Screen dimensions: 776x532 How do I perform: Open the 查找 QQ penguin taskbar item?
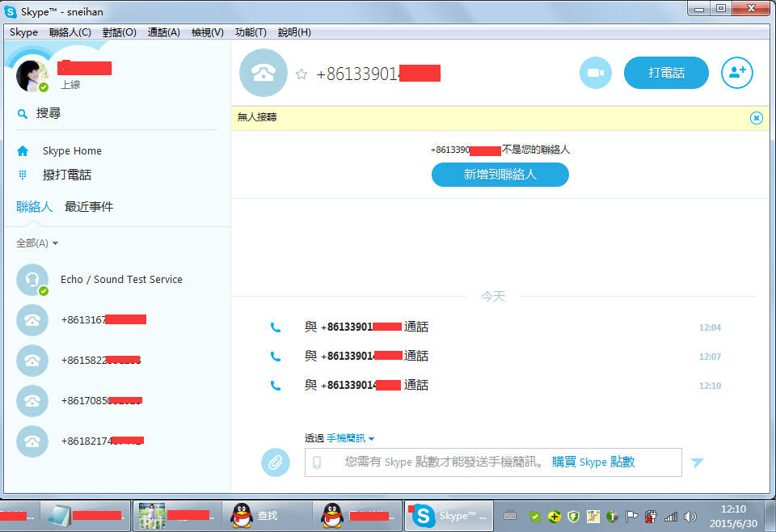coord(266,516)
